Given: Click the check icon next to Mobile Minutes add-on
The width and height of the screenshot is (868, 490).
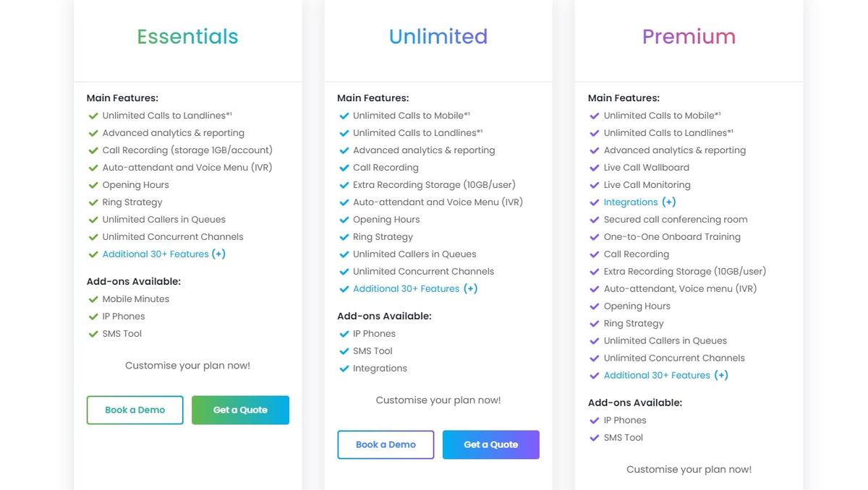Looking at the screenshot, I should pos(93,298).
